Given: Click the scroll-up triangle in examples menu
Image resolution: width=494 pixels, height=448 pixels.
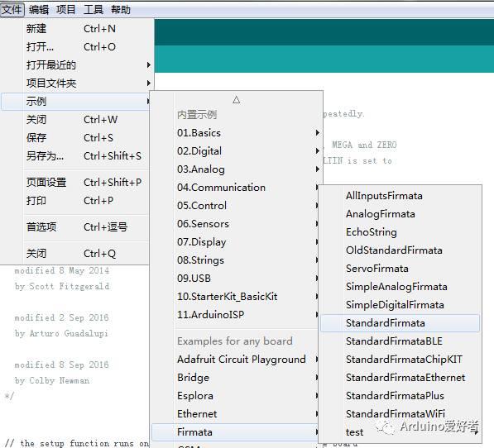Looking at the screenshot, I should click(237, 100).
